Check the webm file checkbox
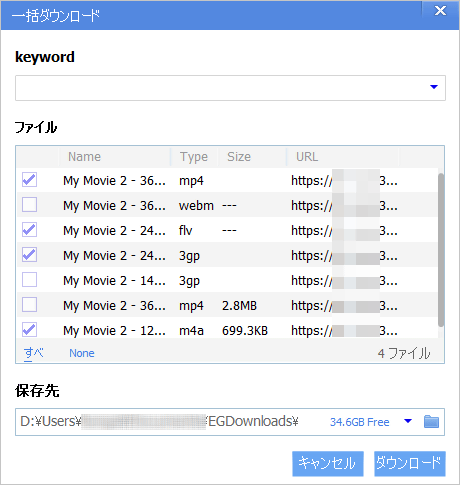460x485 pixels. 29,205
